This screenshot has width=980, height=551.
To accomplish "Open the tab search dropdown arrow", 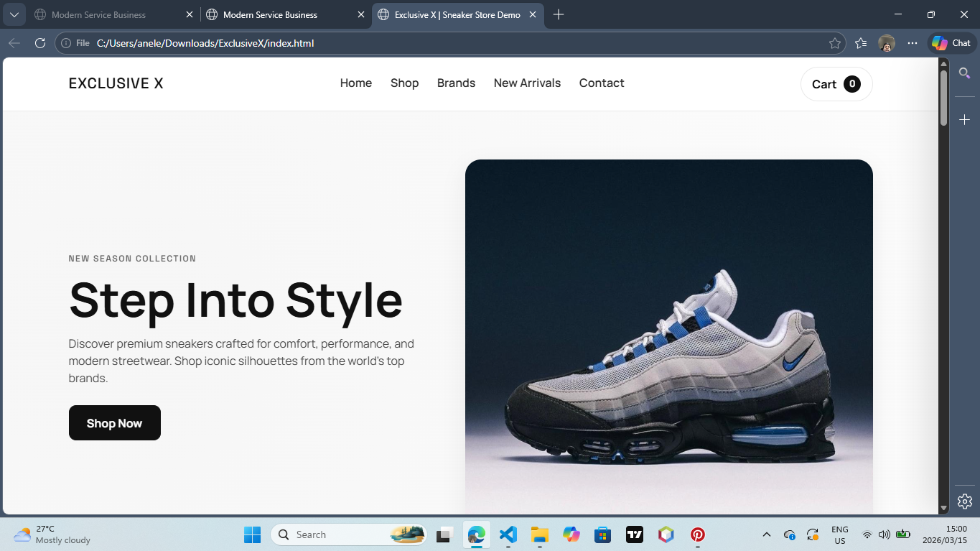I will tap(14, 14).
